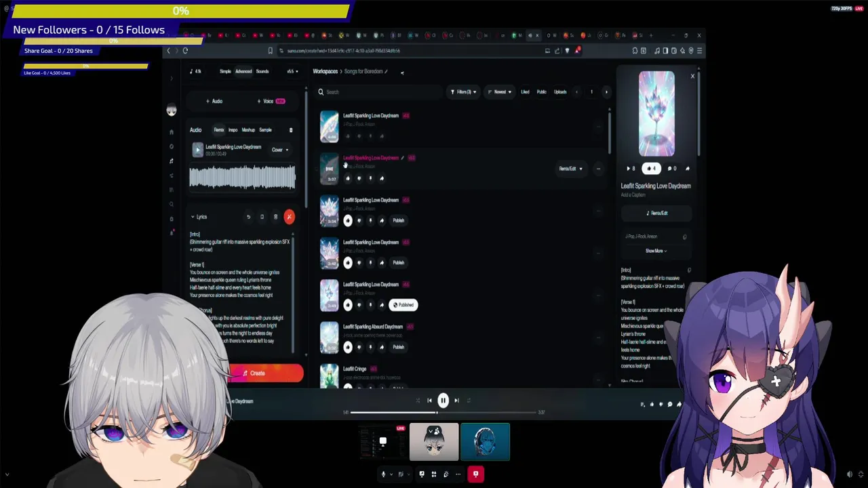The width and height of the screenshot is (868, 488).
Task: Toggle the Public filter
Action: 542,92
